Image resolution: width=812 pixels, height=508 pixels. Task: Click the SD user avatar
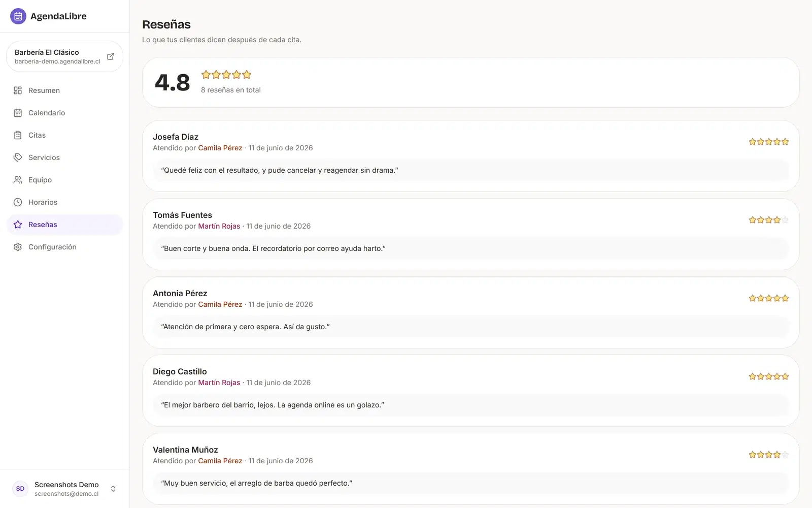pyautogui.click(x=20, y=489)
